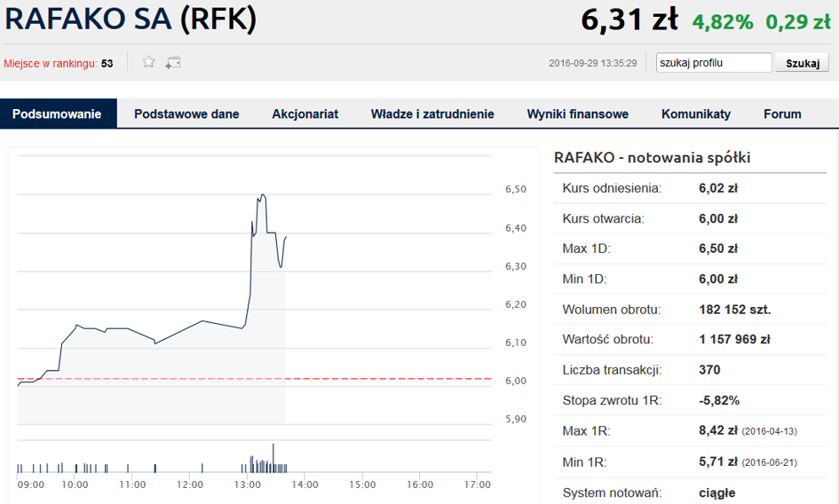Click the 5,90 price axis label
Screen dimensions: 839x504
tap(516, 419)
